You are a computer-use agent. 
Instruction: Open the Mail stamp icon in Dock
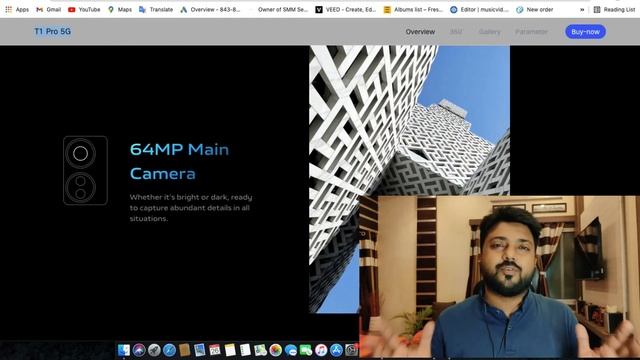(200, 350)
